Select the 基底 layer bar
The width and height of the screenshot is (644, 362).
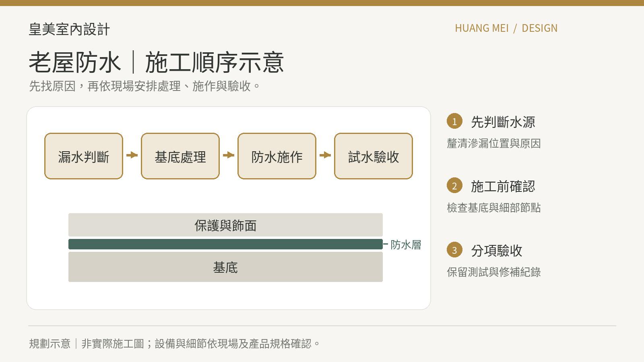[x=225, y=267]
